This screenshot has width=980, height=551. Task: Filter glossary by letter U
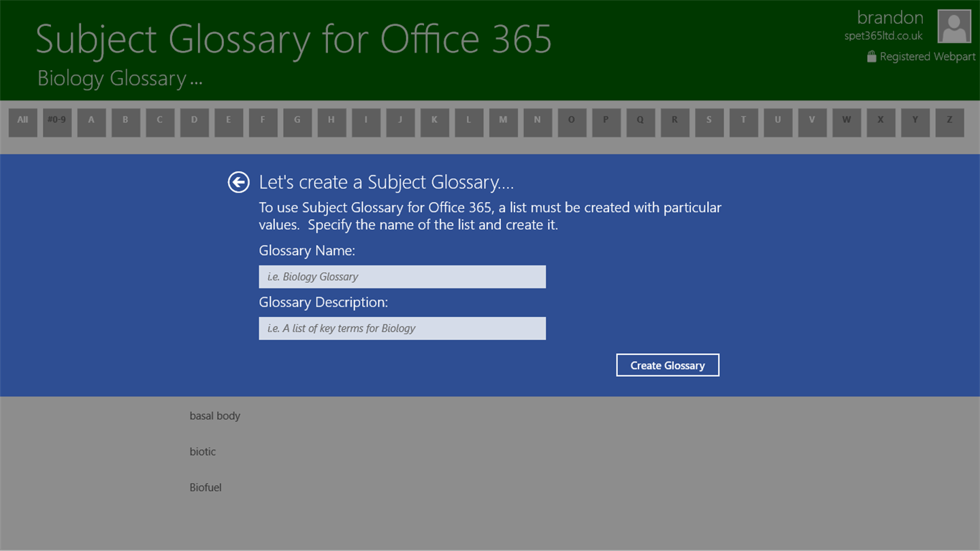(x=778, y=123)
